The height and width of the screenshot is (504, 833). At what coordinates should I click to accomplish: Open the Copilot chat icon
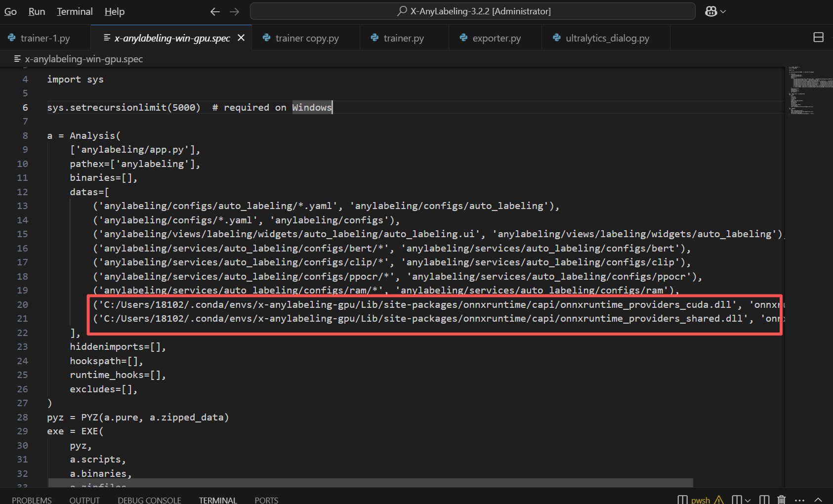pyautogui.click(x=711, y=11)
